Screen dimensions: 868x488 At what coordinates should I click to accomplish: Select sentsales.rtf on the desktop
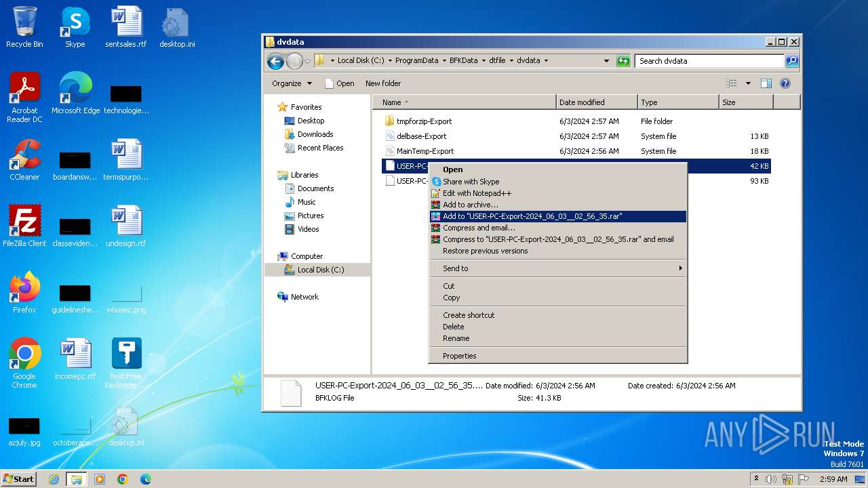[126, 27]
